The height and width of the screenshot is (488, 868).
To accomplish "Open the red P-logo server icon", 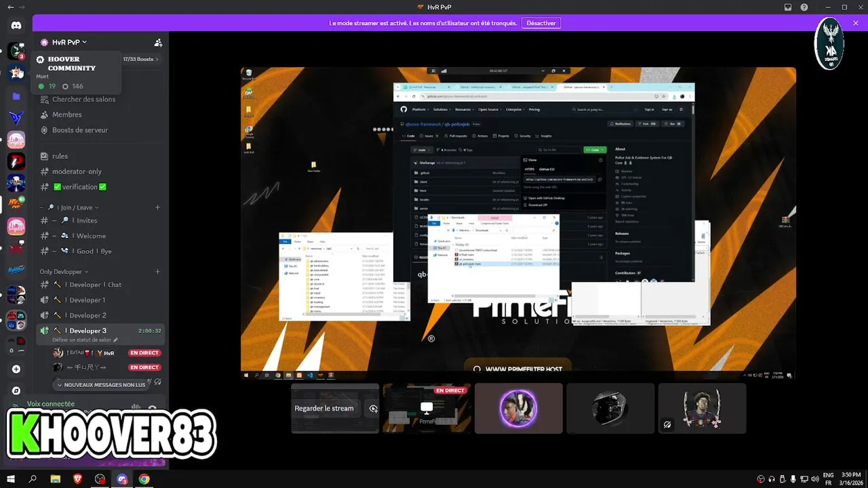I will tap(16, 161).
